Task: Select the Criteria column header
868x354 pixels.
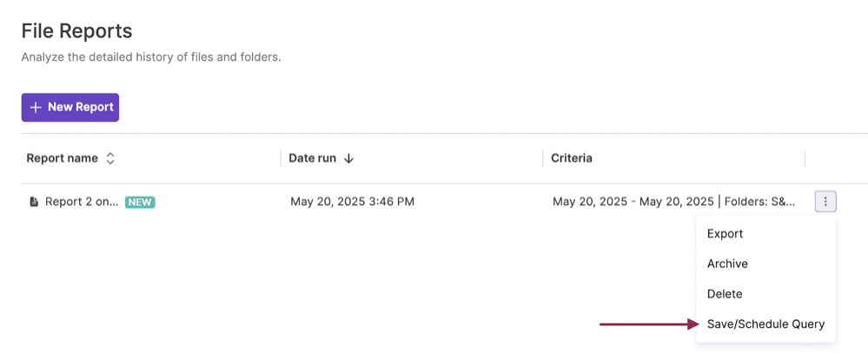Action: pyautogui.click(x=572, y=158)
